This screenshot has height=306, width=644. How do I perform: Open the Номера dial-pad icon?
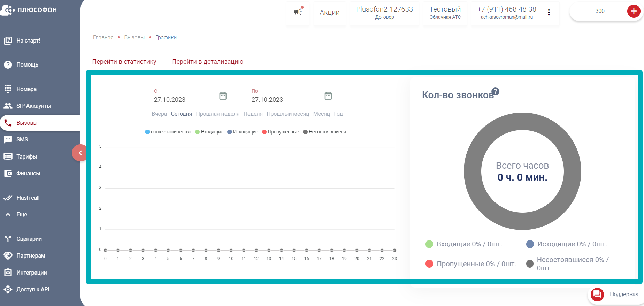click(x=8, y=89)
